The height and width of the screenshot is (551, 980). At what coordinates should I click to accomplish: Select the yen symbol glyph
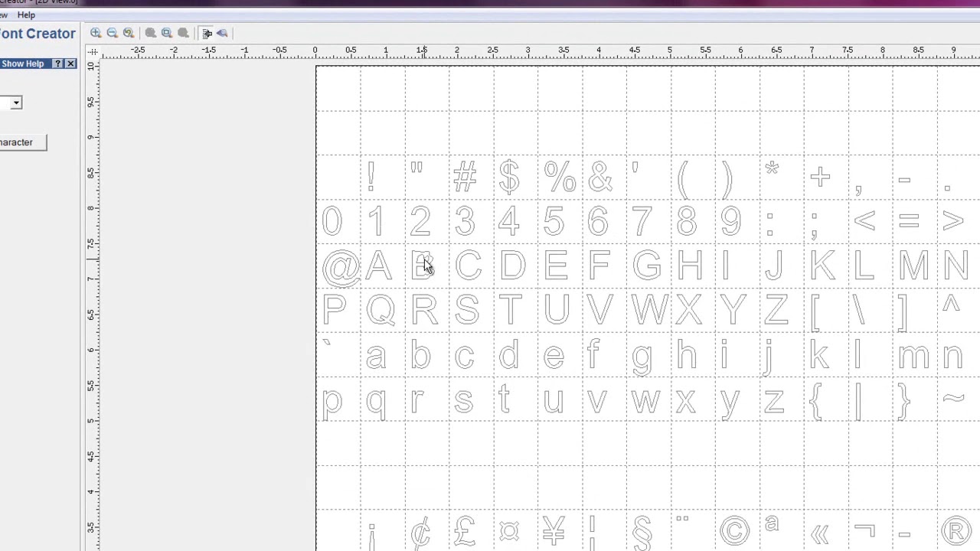point(553,531)
